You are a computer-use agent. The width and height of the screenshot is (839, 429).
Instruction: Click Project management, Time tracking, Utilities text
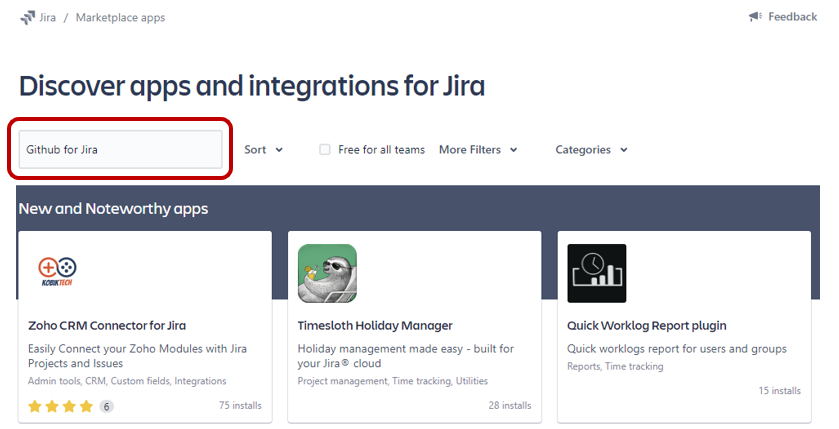[x=393, y=381]
